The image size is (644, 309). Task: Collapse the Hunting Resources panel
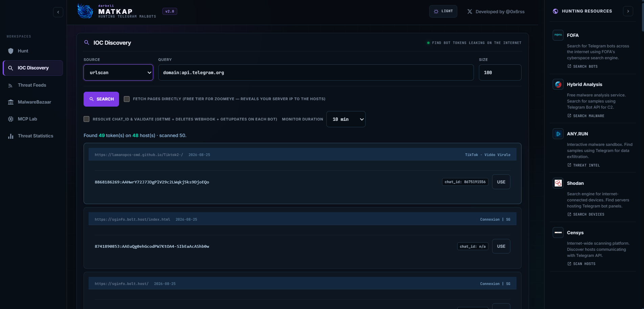[x=628, y=11]
